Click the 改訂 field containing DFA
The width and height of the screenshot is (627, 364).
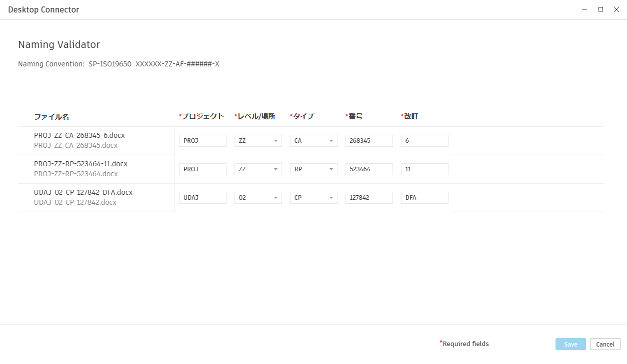pyautogui.click(x=424, y=197)
